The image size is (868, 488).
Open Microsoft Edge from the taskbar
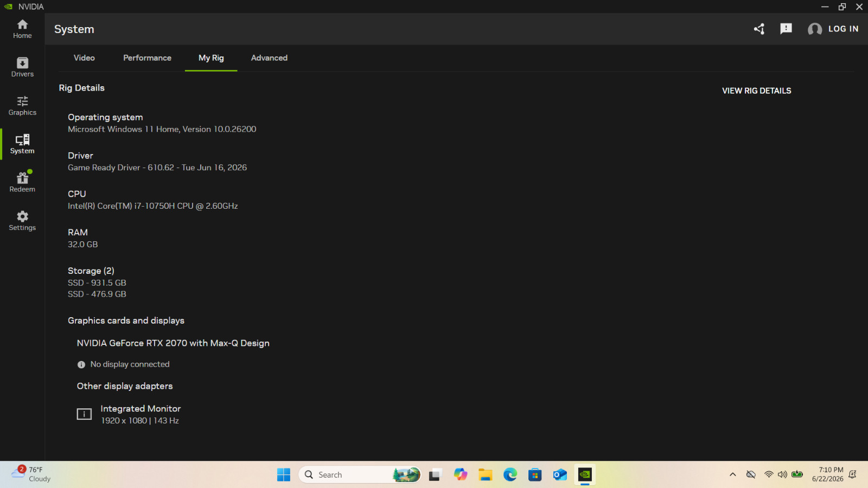point(510,475)
